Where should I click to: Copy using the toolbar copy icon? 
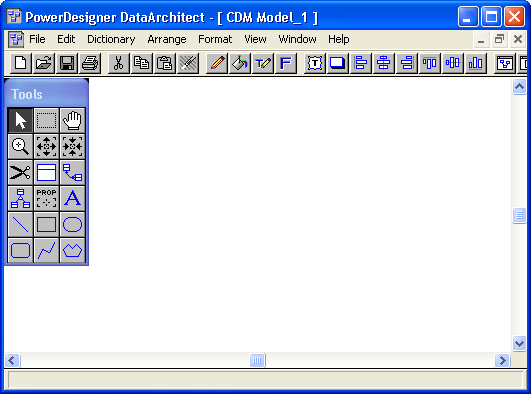click(x=142, y=63)
